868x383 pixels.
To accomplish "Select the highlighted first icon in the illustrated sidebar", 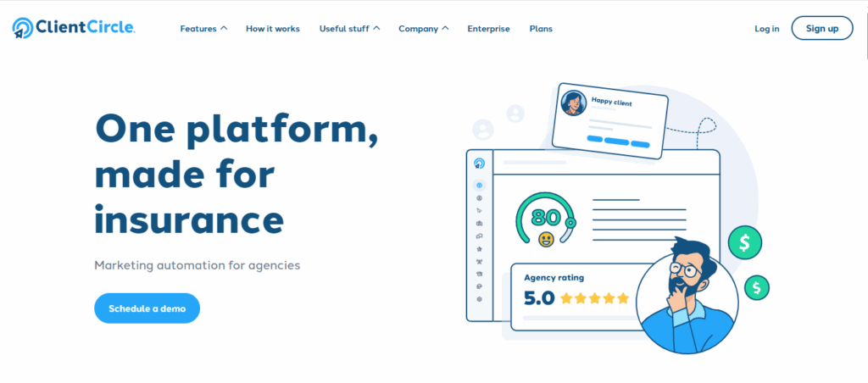I will pos(480,185).
